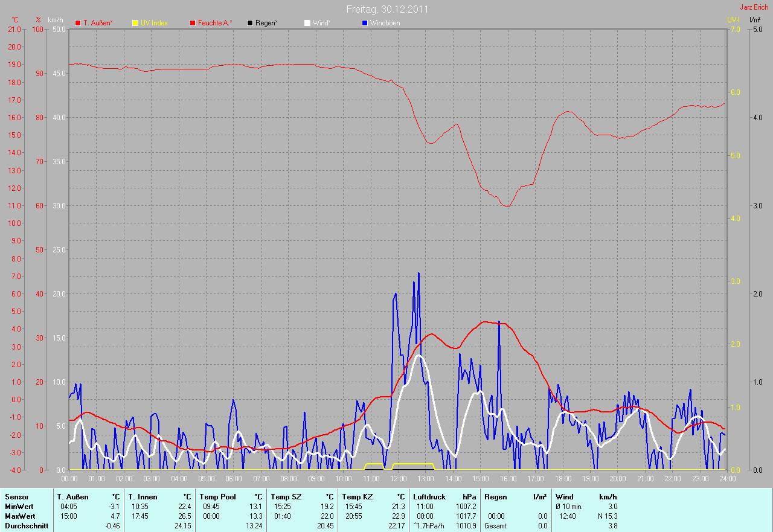This screenshot has width=773, height=532.
Task: Click the 'T. Innen' column header
Action: [143, 497]
